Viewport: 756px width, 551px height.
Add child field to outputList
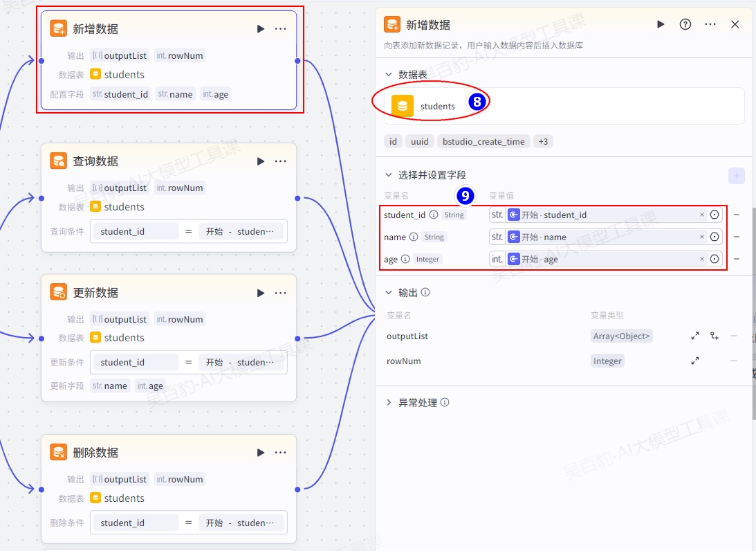pos(714,336)
